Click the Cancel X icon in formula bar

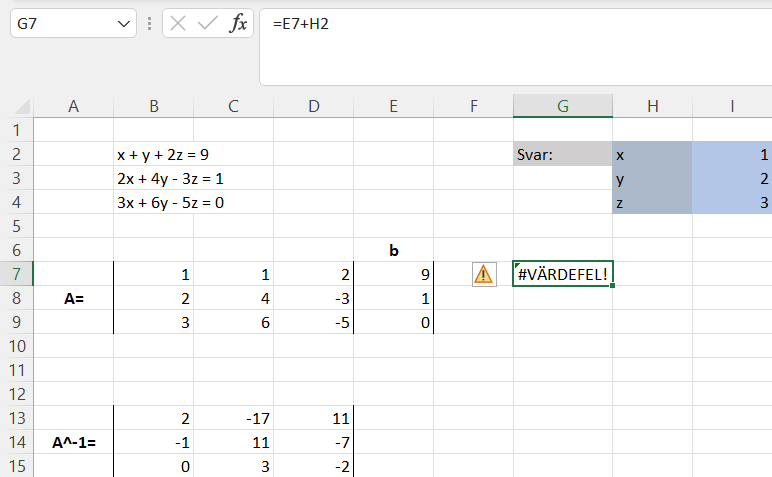(x=179, y=23)
